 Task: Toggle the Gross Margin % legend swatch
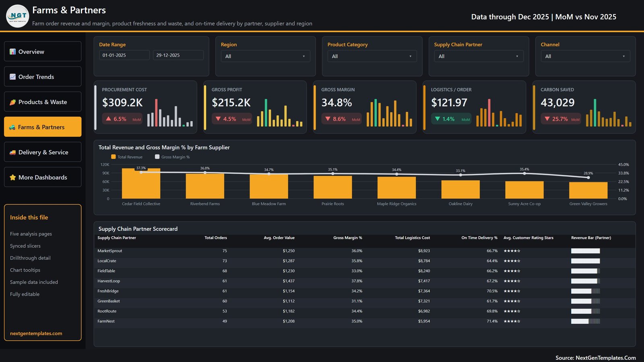click(x=157, y=157)
